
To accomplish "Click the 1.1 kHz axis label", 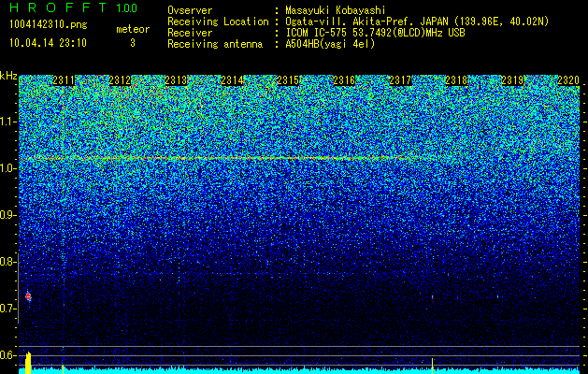I will [7, 122].
